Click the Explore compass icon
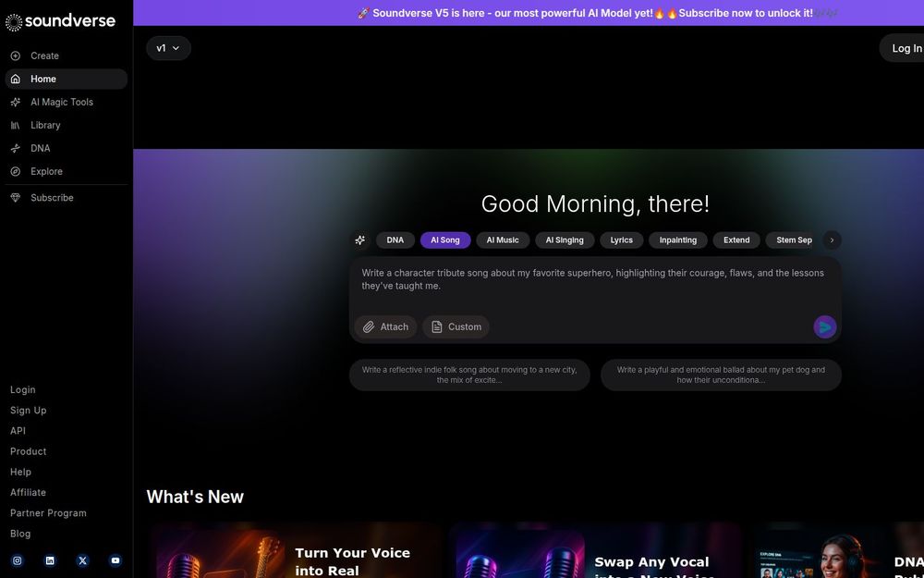This screenshot has height=578, width=924. point(16,171)
